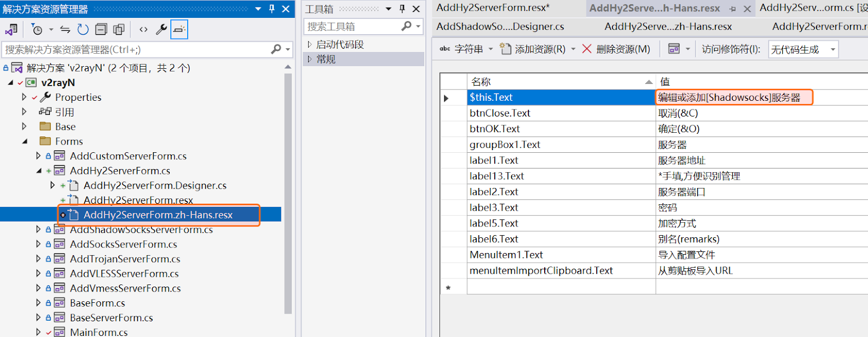
Task: Click the 删除资源 (Remove Resource) button
Action: [616, 49]
